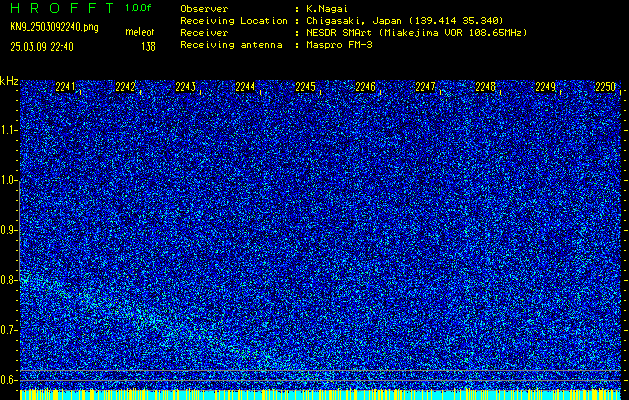Click the 0.9 kHz axis label

coord(9,230)
